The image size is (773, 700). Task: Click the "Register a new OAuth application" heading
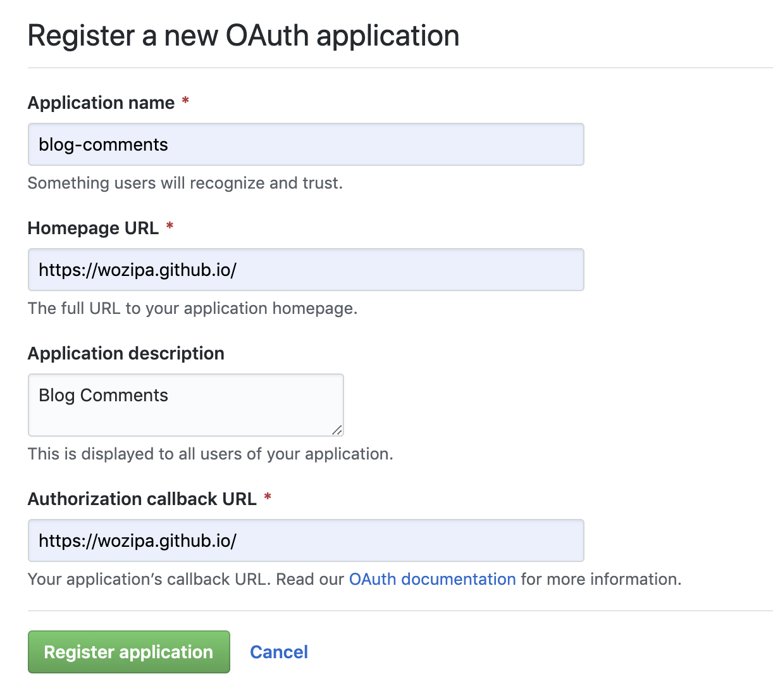244,35
